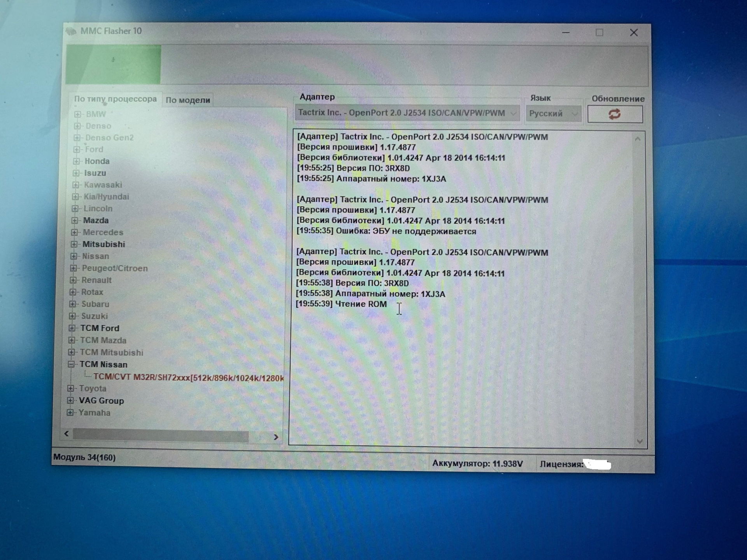Select the Mitsubishi tree item label
The width and height of the screenshot is (747, 560).
(104, 244)
